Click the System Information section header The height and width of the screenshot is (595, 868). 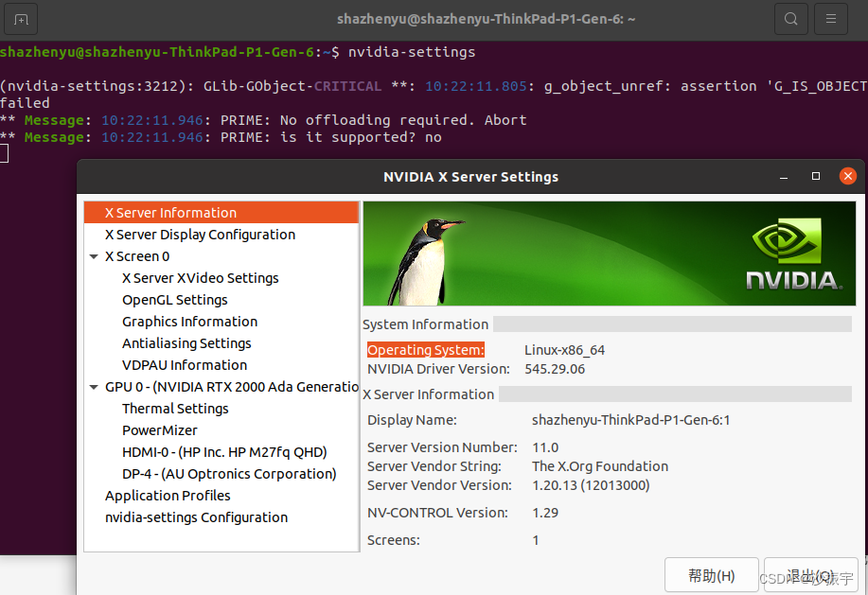click(x=425, y=324)
